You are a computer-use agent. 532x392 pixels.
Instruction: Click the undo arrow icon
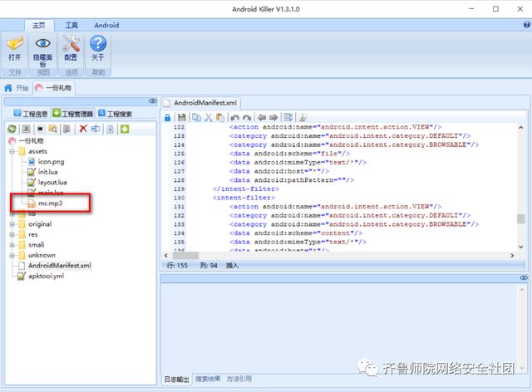(x=234, y=118)
